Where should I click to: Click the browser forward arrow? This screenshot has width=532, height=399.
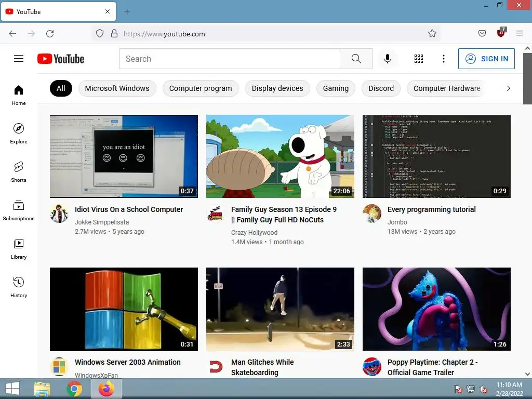[x=31, y=34]
